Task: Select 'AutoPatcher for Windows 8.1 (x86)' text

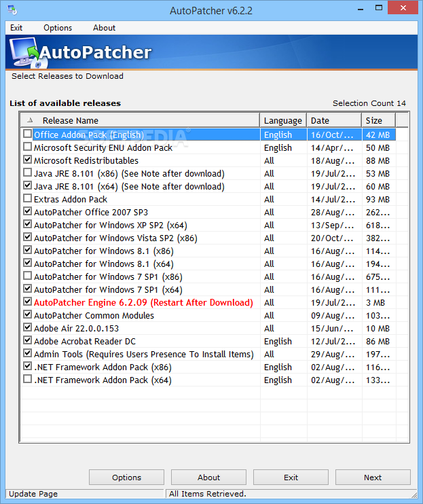Action: (x=104, y=251)
